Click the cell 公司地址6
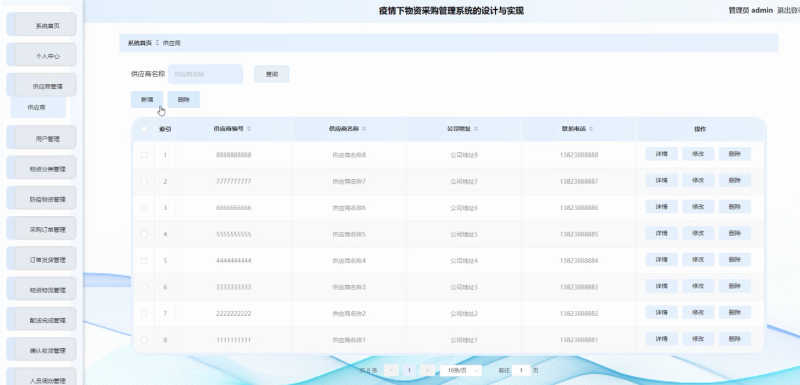Image resolution: width=800 pixels, height=385 pixels. tap(464, 208)
